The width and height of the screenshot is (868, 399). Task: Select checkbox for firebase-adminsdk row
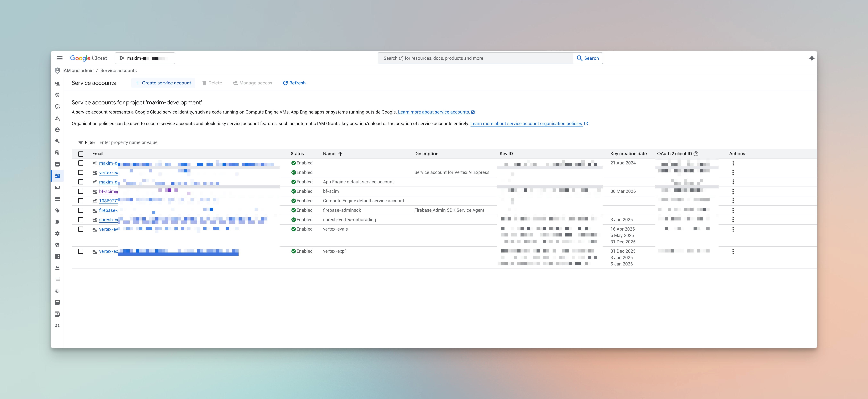pos(81,210)
